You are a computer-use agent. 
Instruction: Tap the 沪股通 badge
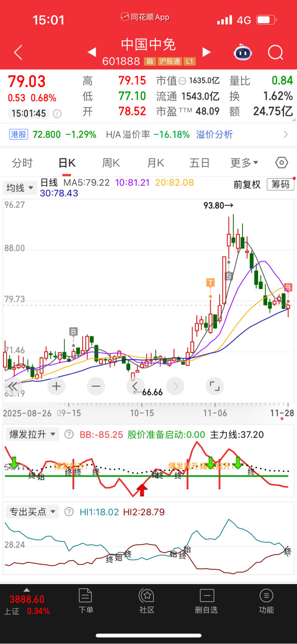[x=169, y=62]
